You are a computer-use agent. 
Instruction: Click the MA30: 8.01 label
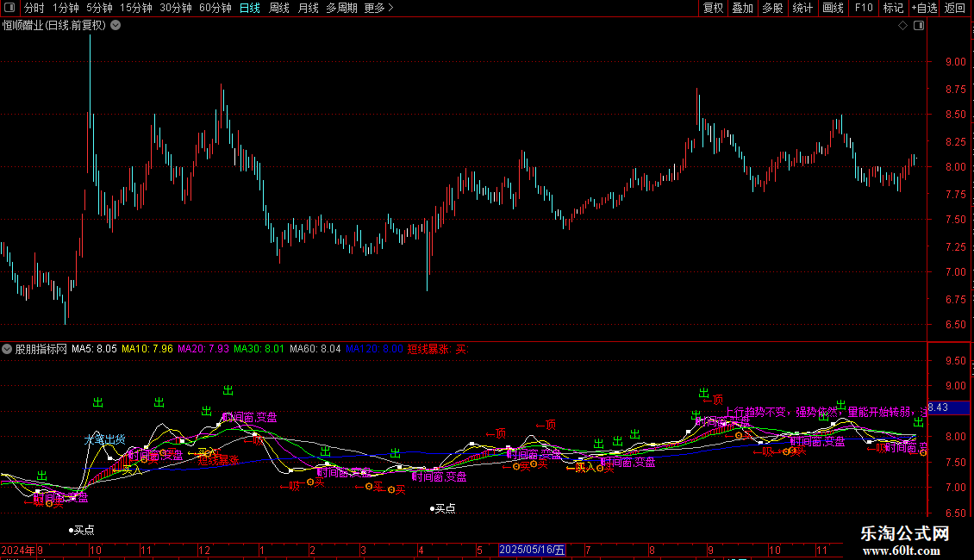click(259, 349)
